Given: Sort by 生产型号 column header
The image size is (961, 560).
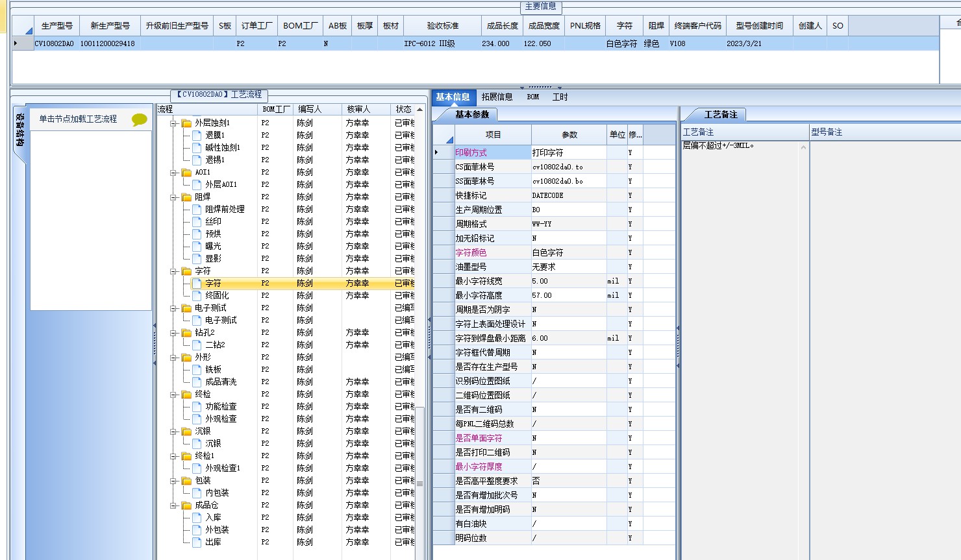Looking at the screenshot, I should [57, 26].
